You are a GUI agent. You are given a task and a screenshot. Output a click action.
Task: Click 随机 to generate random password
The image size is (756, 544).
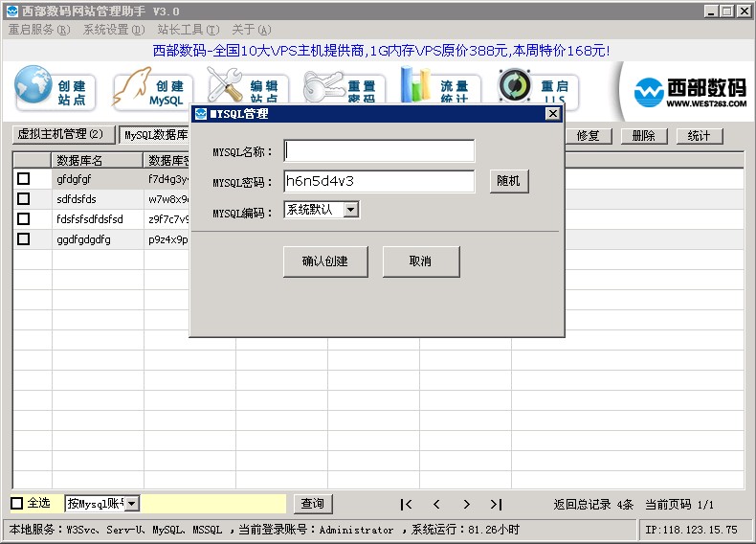point(509,181)
